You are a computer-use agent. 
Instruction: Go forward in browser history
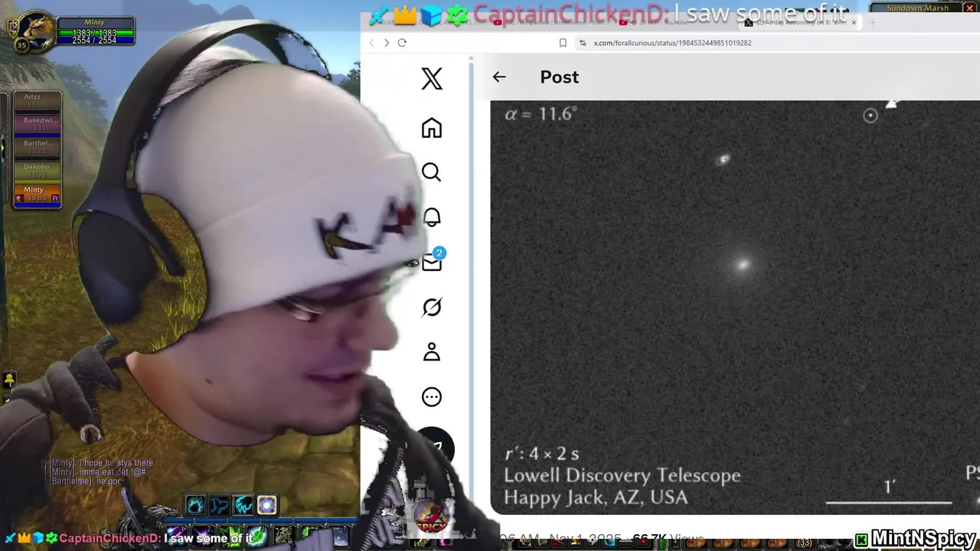[386, 43]
